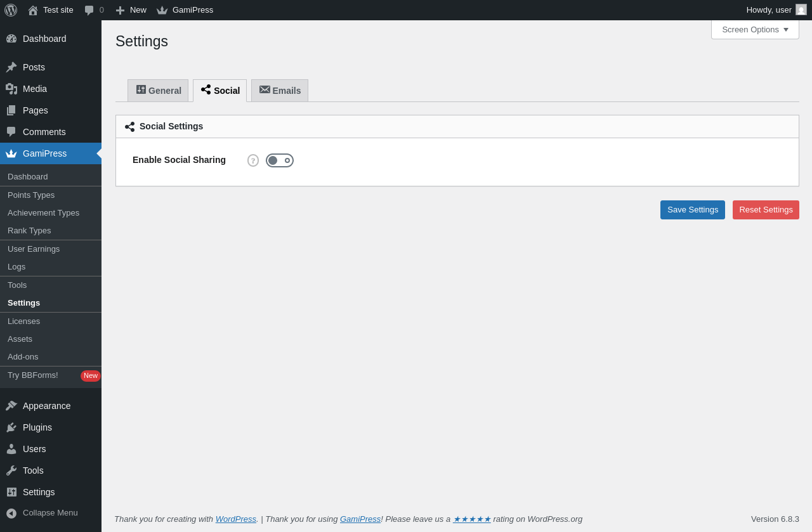Click the user avatar icon
The image size is (812, 532).
click(x=801, y=10)
